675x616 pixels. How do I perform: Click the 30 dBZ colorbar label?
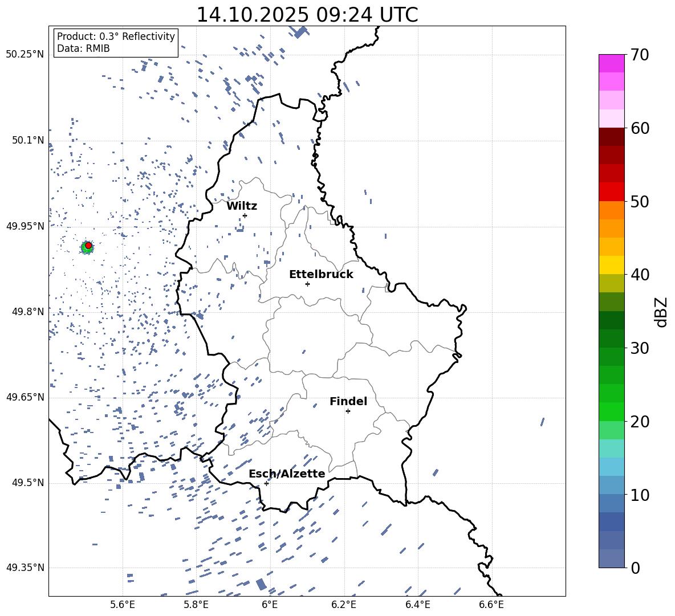pos(640,348)
